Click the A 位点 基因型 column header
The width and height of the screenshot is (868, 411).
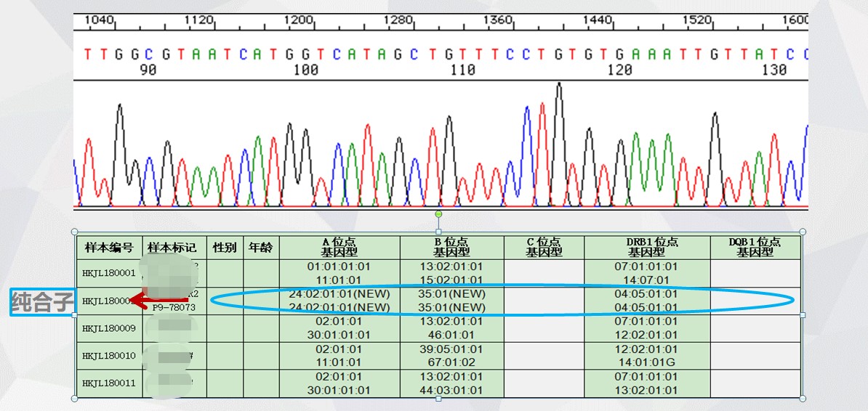[339, 248]
